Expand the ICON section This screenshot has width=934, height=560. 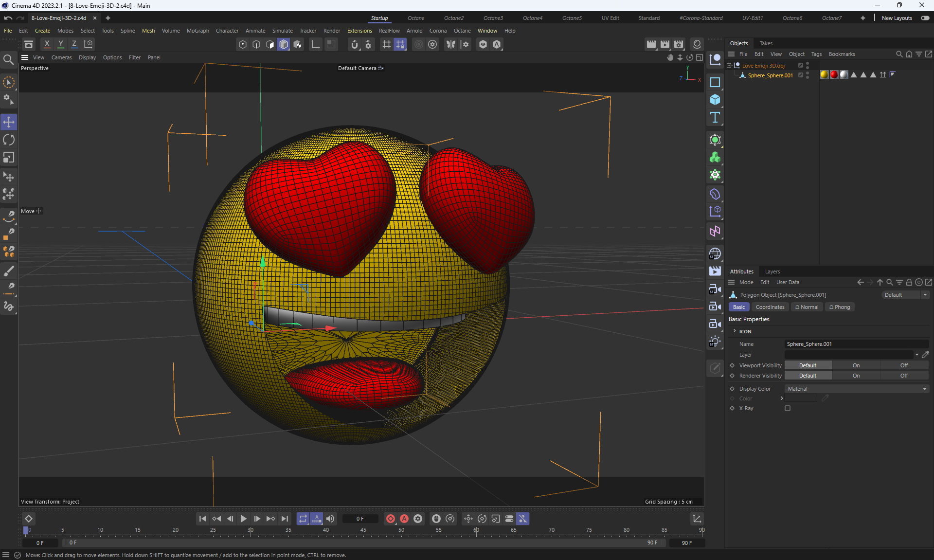point(735,331)
